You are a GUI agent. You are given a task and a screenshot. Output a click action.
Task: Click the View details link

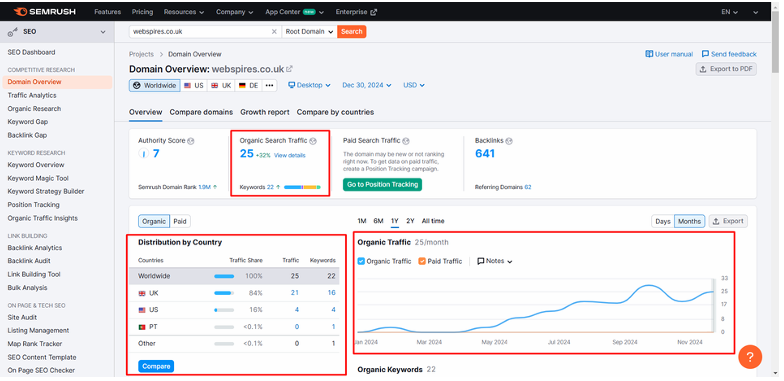click(x=290, y=156)
